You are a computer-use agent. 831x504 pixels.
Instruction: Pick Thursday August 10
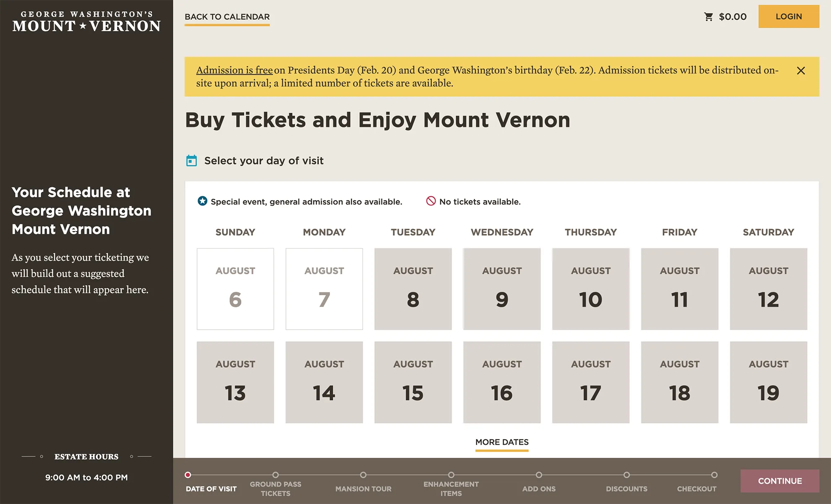(x=591, y=289)
